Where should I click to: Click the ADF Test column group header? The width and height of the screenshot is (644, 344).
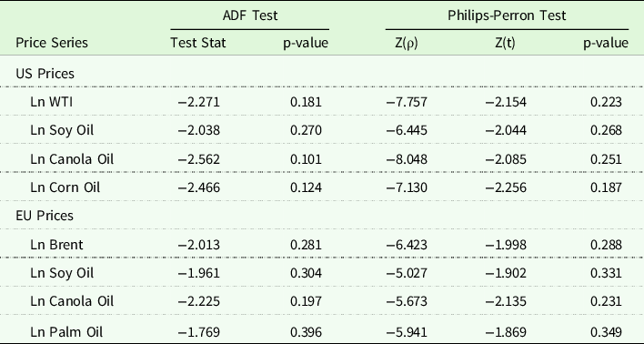pyautogui.click(x=250, y=15)
